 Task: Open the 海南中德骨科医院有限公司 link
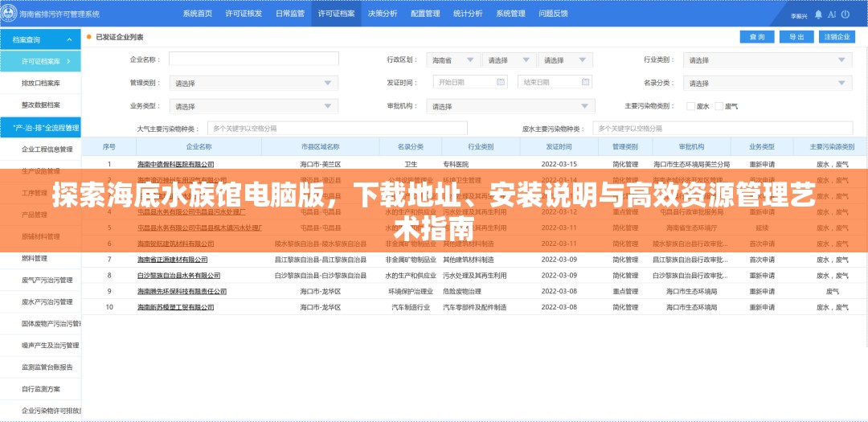click(176, 165)
